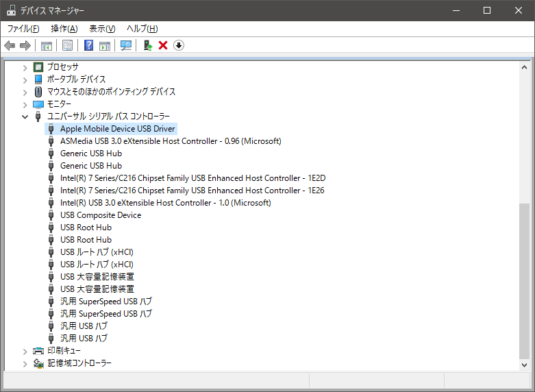Image resolution: width=535 pixels, height=392 pixels.
Task: Click the Device Manager title bar icon
Action: pos(11,10)
